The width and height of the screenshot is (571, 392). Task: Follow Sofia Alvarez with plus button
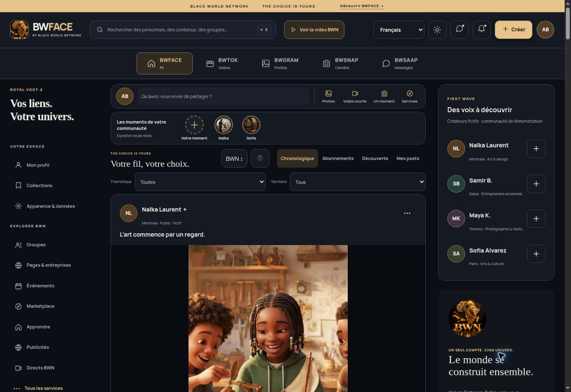pos(536,254)
